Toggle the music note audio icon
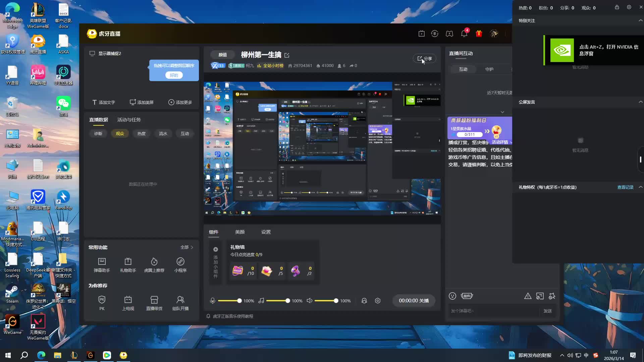This screenshot has width=644, height=362. [261, 301]
